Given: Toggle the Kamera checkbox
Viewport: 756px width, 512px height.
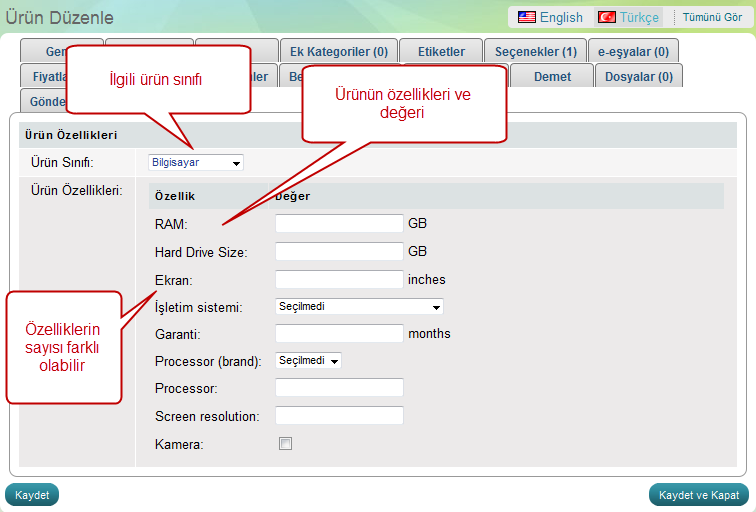Looking at the screenshot, I should pos(285,443).
